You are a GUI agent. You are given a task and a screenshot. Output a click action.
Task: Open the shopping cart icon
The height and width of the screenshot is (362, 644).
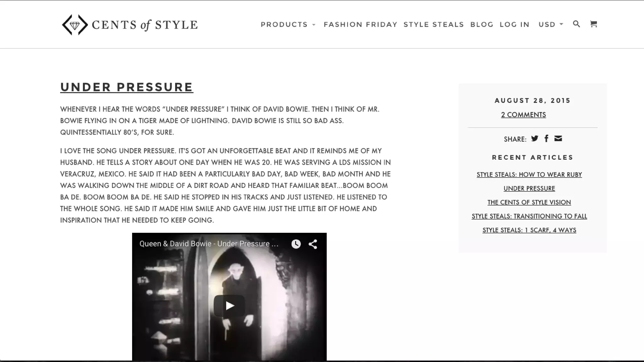(593, 24)
